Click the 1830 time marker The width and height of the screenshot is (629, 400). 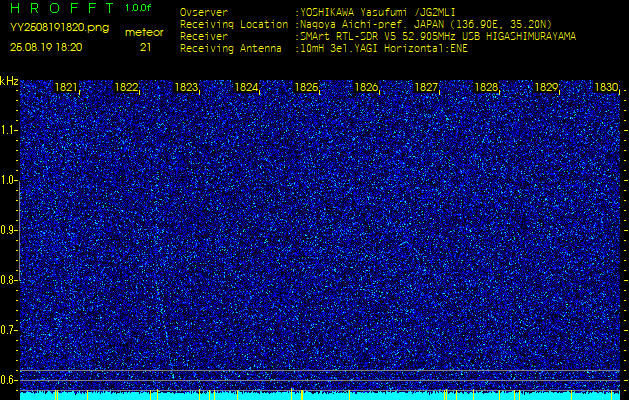click(606, 87)
